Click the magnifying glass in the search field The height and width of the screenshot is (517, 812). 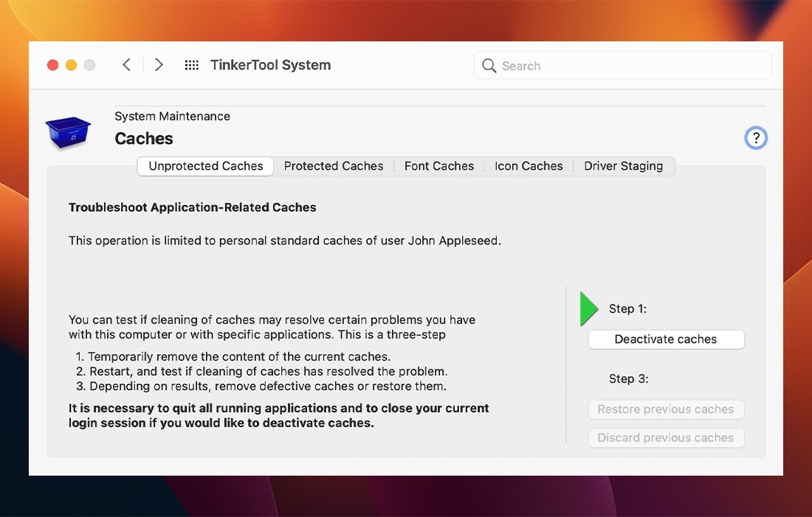(489, 66)
